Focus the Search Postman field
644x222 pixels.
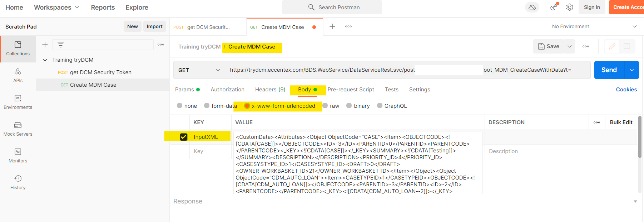click(332, 7)
